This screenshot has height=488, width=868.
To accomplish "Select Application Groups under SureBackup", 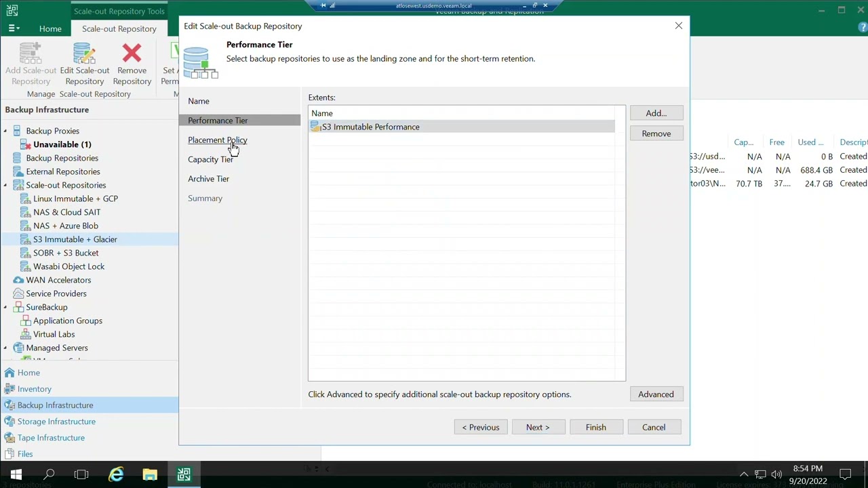I will coord(67,321).
